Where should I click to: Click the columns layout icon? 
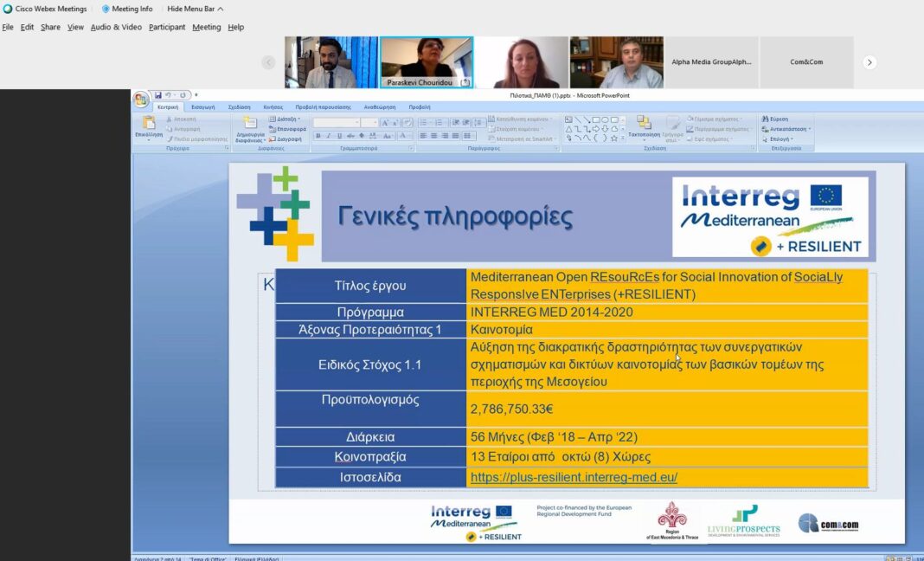[468, 136]
